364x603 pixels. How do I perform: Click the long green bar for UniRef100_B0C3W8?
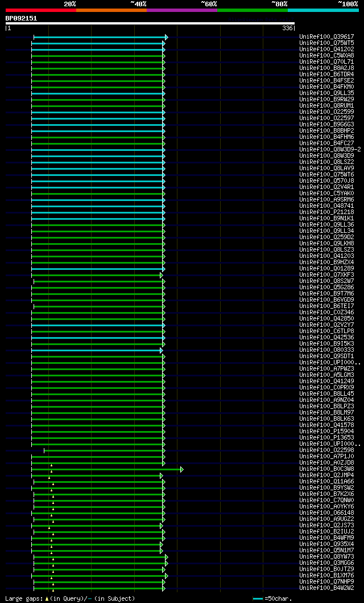[x=106, y=469]
